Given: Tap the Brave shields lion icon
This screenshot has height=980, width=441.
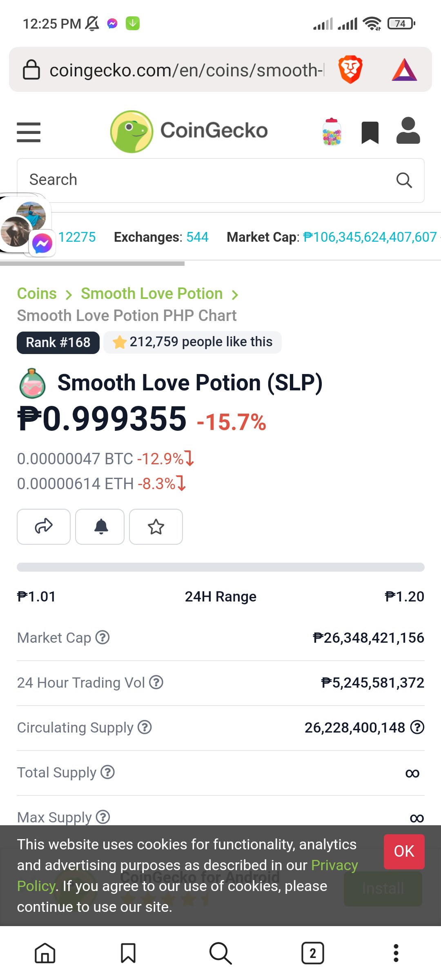Looking at the screenshot, I should pyautogui.click(x=350, y=69).
